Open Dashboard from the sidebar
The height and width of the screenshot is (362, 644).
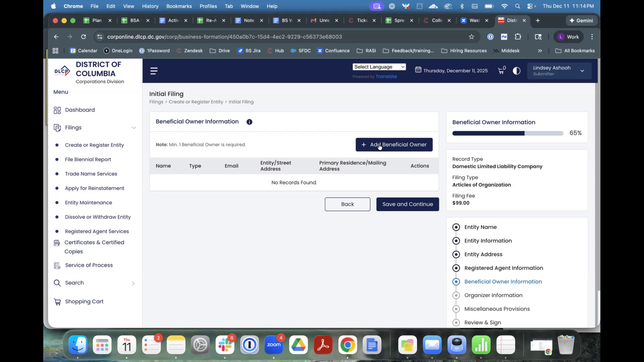(x=80, y=110)
